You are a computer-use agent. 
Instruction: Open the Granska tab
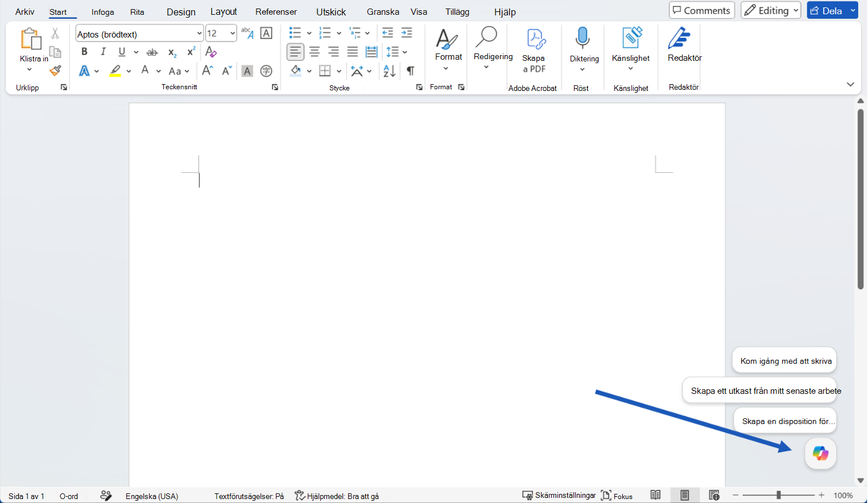tap(383, 11)
